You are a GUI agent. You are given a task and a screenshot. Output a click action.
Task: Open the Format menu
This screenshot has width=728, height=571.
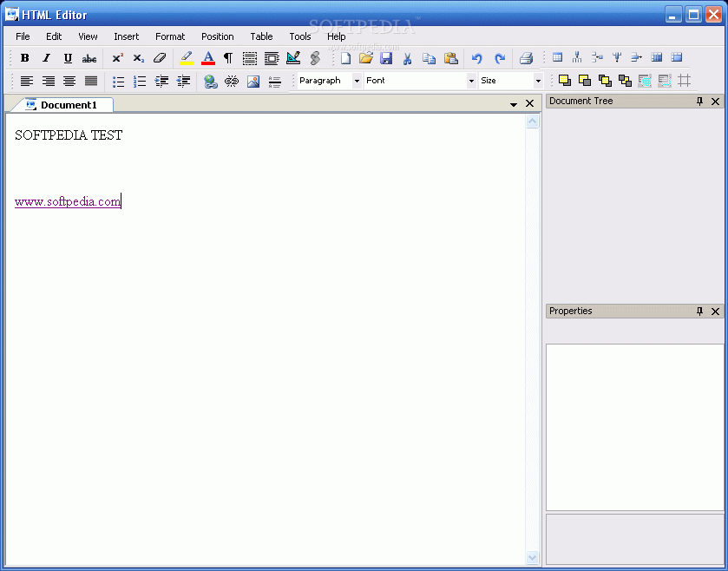click(170, 36)
